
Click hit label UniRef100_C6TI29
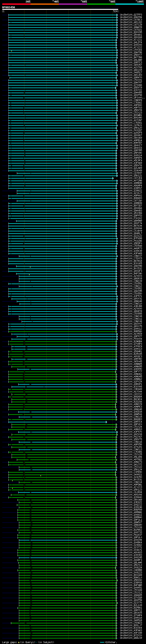point(131,25)
